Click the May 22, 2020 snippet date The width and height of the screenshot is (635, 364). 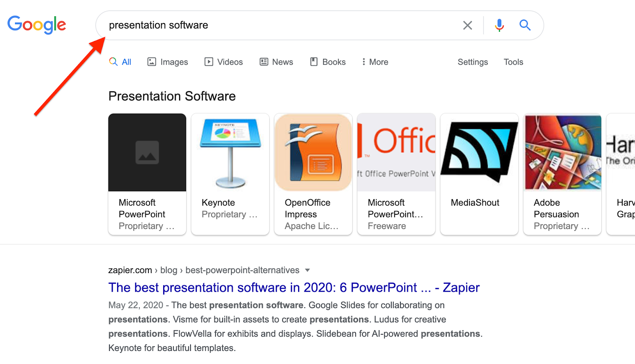click(x=136, y=305)
